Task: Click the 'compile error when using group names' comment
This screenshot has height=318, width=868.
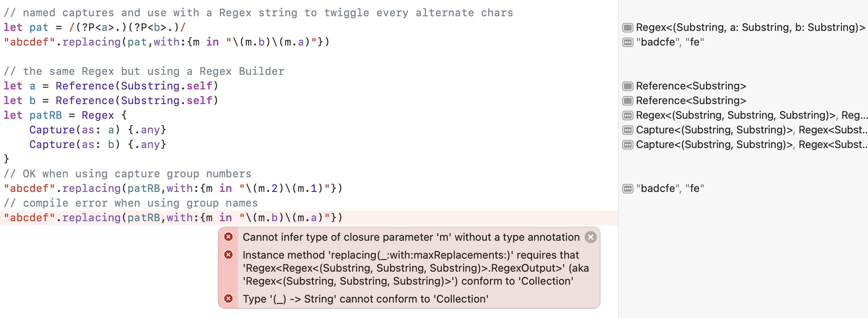Action: pos(130,203)
